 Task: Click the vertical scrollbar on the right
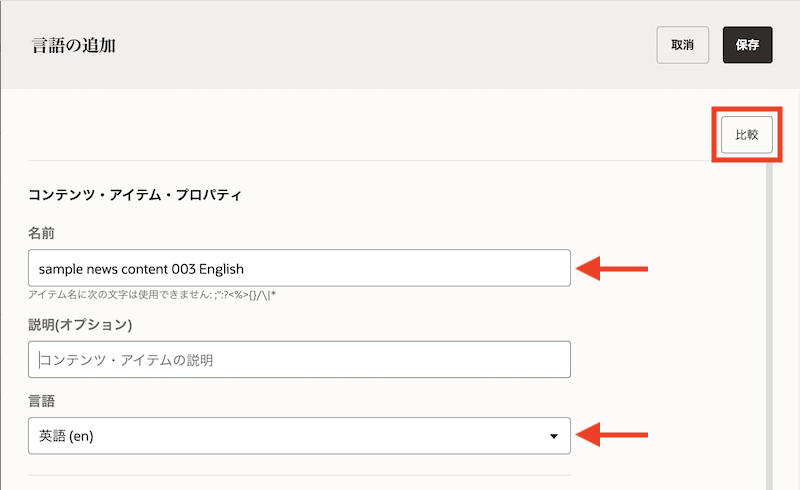point(769,320)
